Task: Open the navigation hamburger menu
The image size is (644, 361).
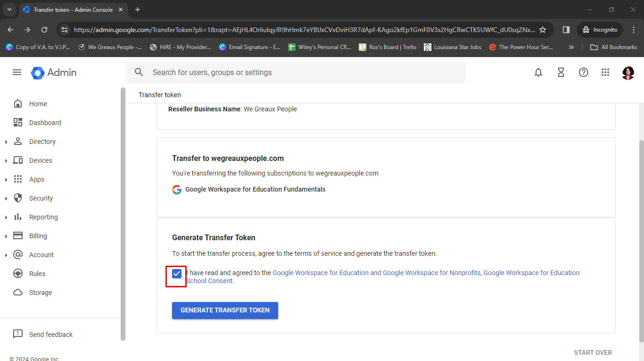Action: click(17, 72)
